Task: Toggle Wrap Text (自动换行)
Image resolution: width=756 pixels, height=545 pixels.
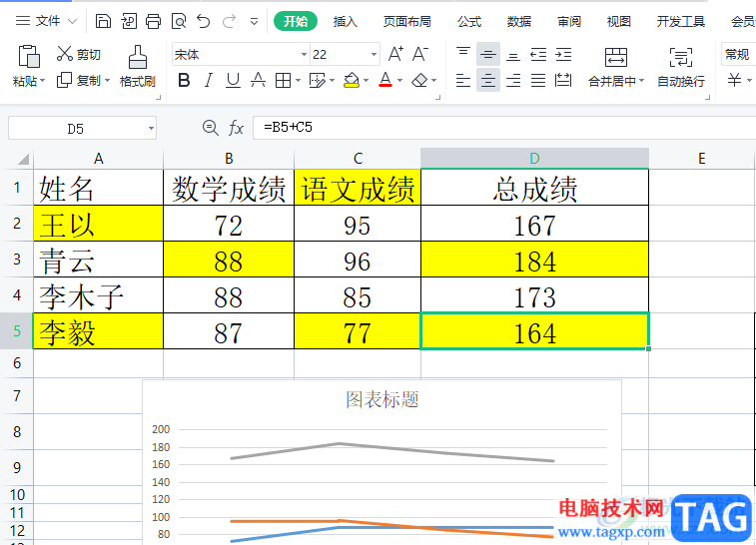Action: [681, 67]
